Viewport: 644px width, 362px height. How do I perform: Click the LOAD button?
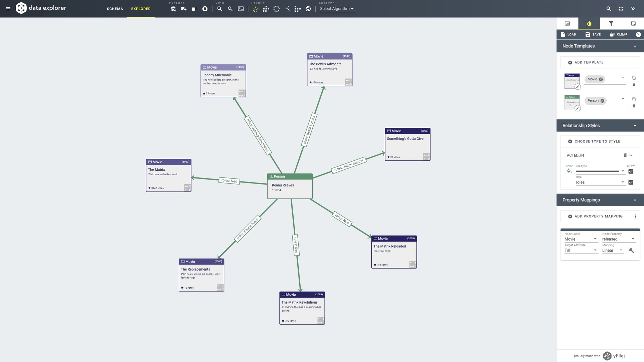click(568, 34)
